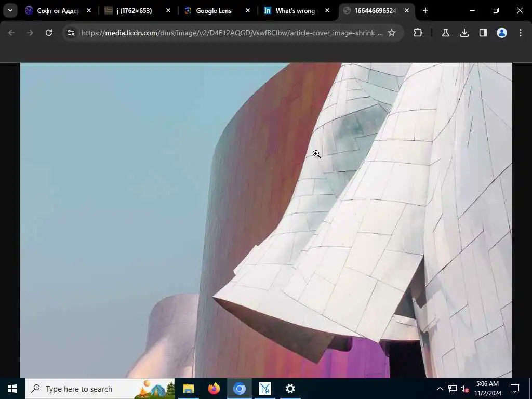Viewport: 532px width, 399px height.
Task: Open the Downloads icon
Action: pos(464,33)
